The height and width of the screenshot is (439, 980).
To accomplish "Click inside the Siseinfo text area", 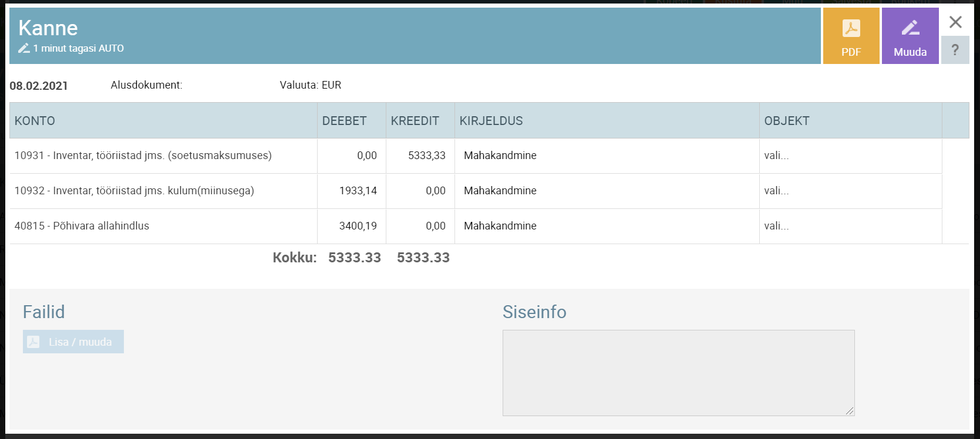I will 678,373.
